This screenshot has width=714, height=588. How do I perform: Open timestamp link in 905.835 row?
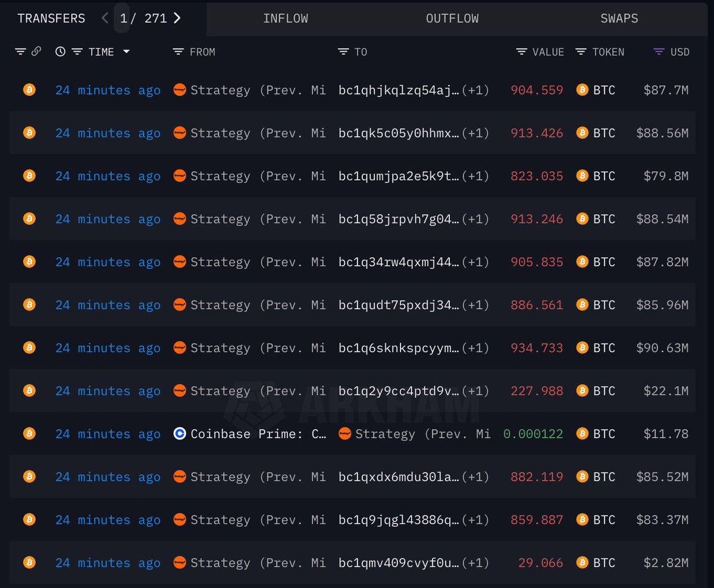[x=108, y=262]
